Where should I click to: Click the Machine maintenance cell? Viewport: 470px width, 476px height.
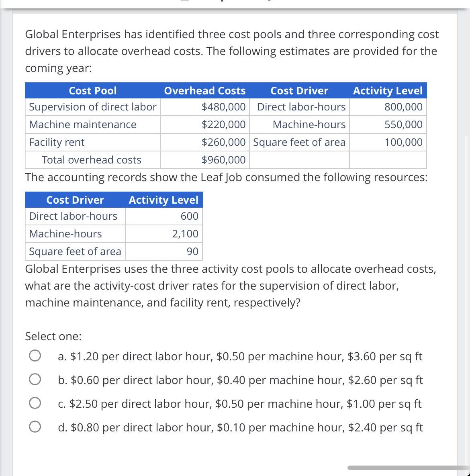click(82, 125)
